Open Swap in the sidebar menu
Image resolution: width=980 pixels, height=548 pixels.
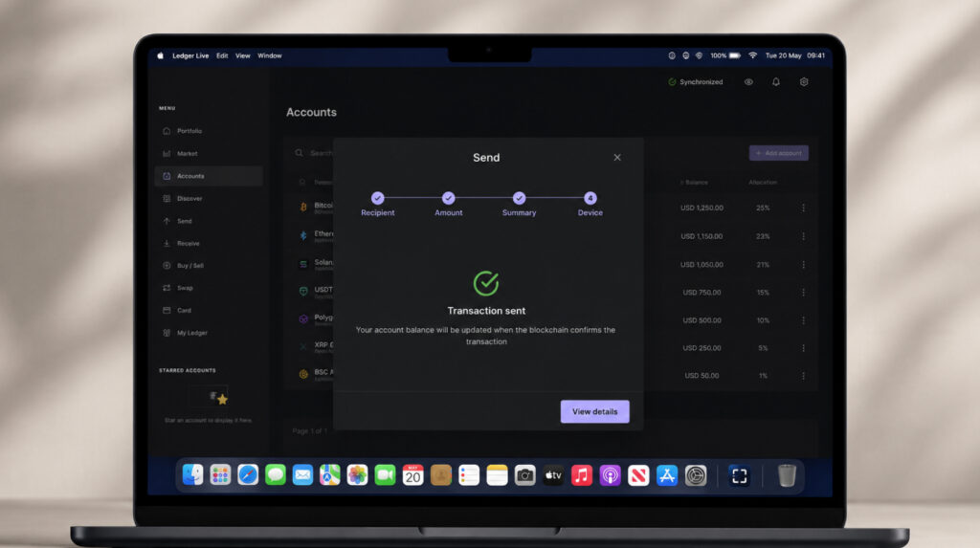(x=208, y=288)
